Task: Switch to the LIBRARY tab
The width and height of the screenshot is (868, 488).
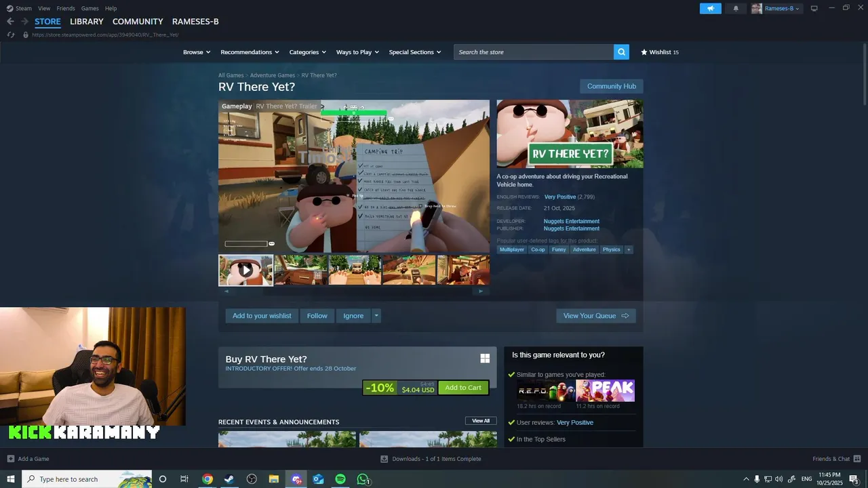Action: click(87, 22)
